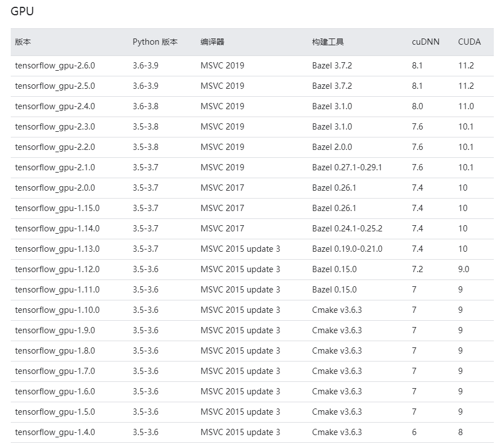This screenshot has height=443, width=504.
Task: Click the tensorflow_gpu-2.2.0 cell
Action: click(x=55, y=147)
